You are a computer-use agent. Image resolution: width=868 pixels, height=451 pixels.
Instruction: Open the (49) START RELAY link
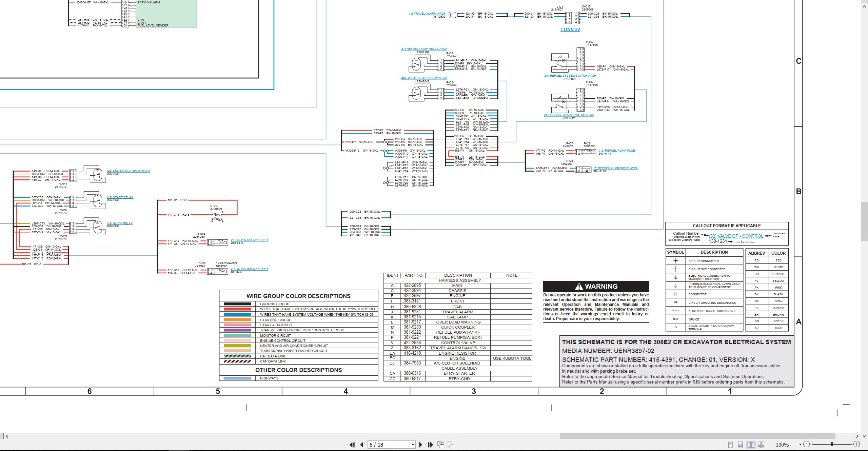[x=120, y=197]
